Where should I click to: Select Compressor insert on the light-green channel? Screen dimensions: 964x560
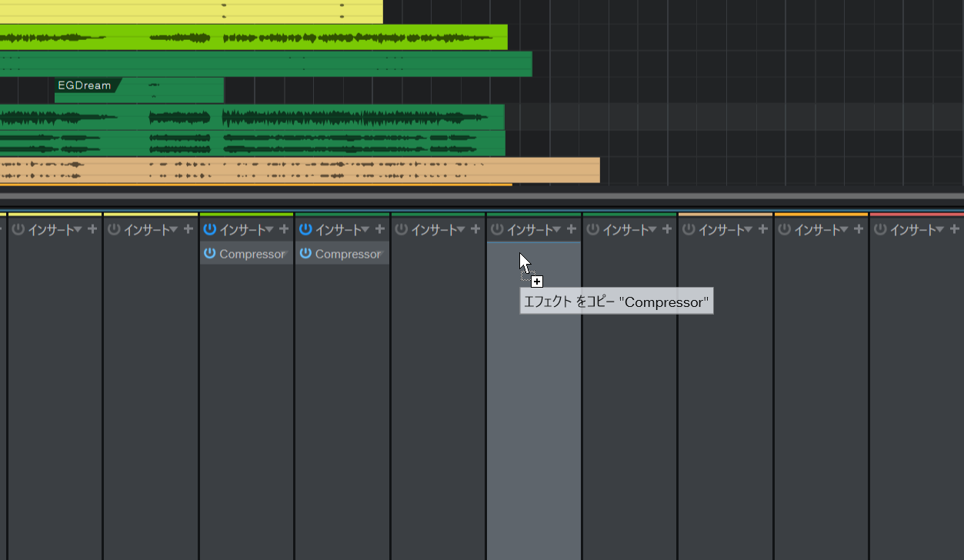252,254
